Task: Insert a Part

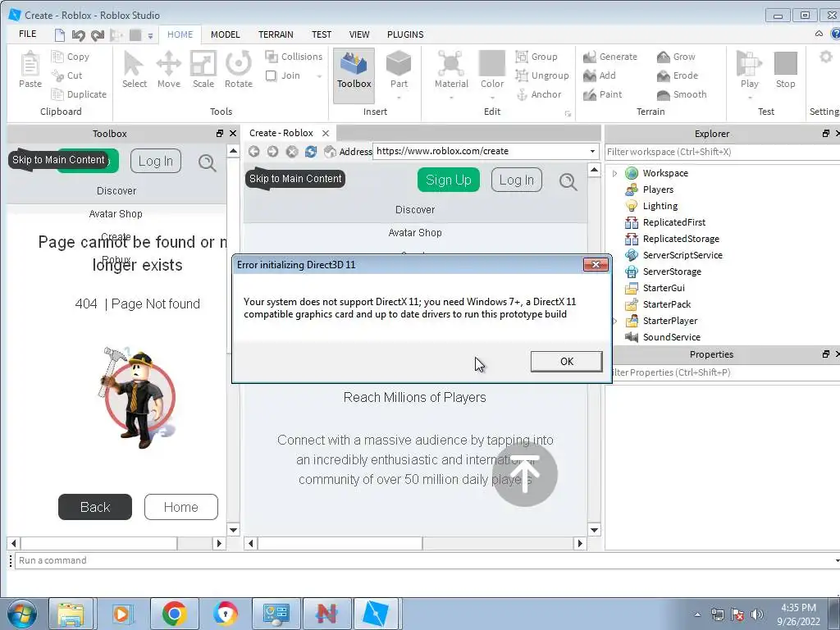Action: (399, 70)
